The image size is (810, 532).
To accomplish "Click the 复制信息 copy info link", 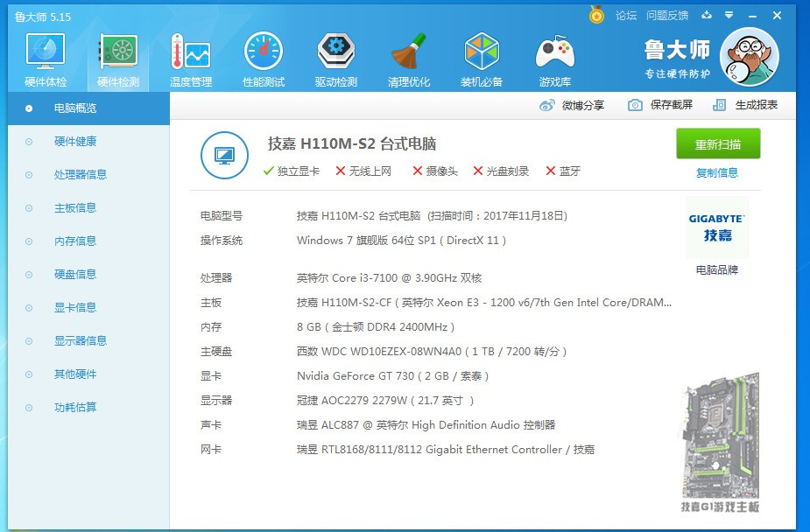I will 717,173.
